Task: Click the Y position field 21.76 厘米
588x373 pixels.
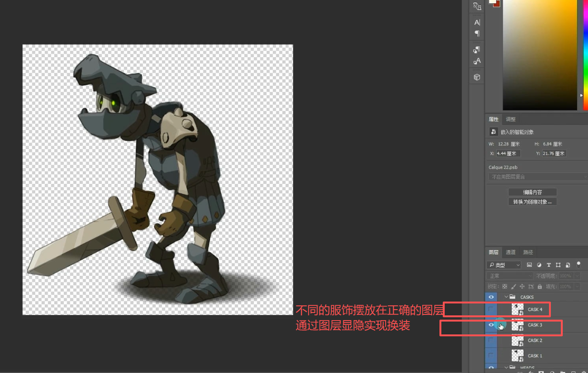Action: coord(554,153)
